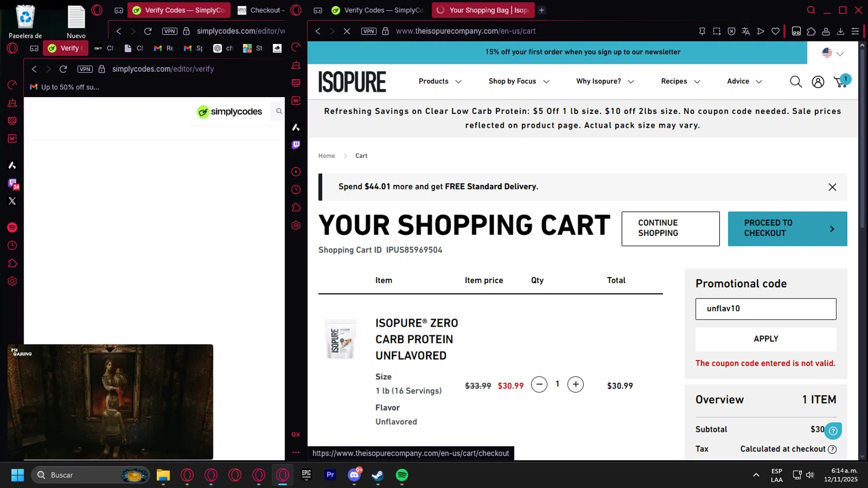Screen dimensions: 868x488
Task: Click the Buscar taskbar search box
Action: click(90, 475)
